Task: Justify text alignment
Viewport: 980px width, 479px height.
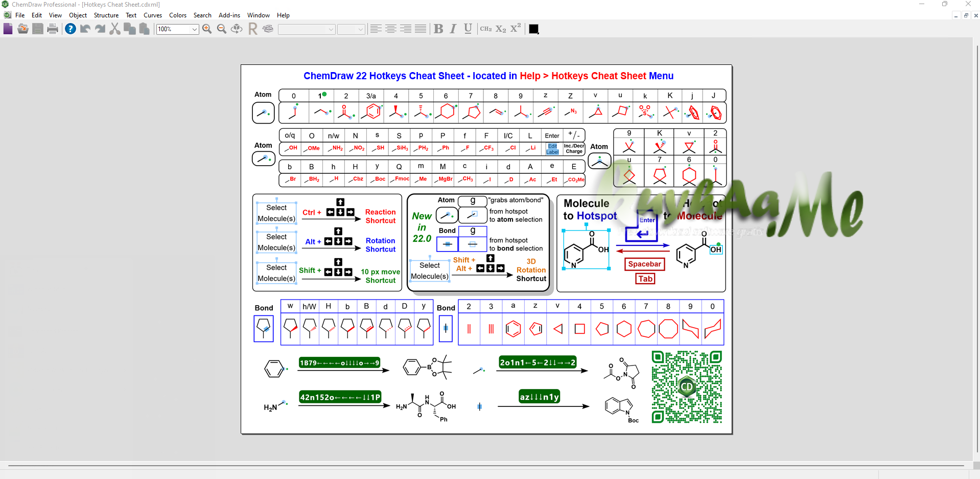Action: coord(420,29)
